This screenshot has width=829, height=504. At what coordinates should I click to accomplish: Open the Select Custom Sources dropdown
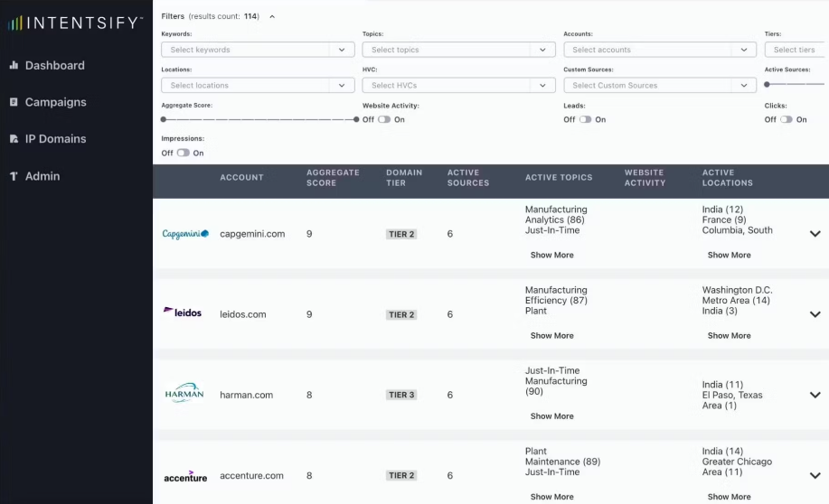tap(660, 85)
